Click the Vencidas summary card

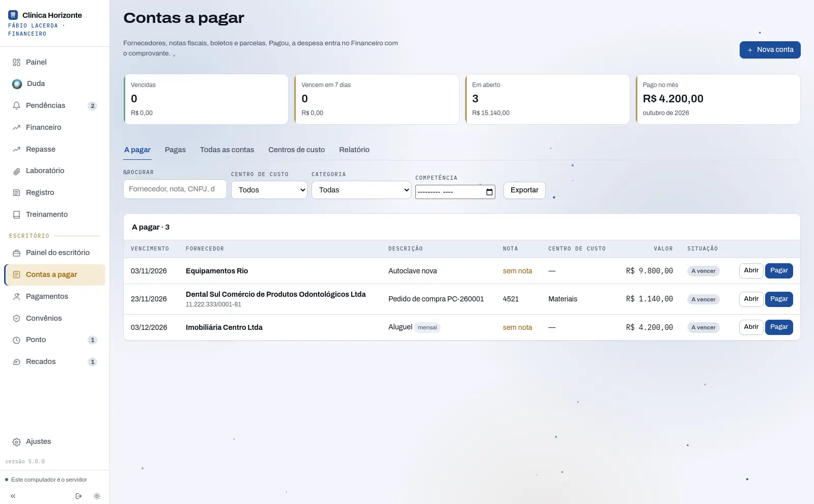click(x=206, y=99)
